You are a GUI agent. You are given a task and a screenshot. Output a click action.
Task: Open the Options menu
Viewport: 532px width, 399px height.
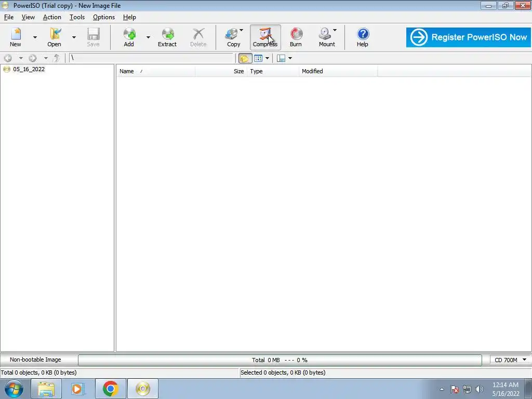pos(104,17)
